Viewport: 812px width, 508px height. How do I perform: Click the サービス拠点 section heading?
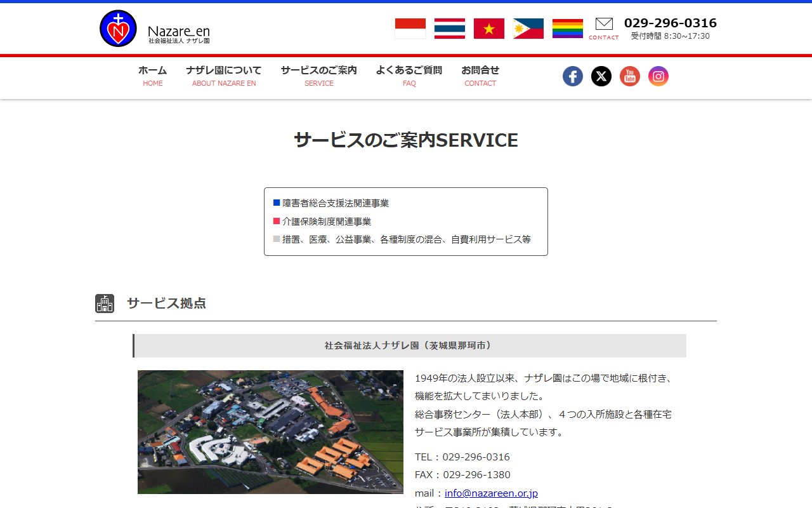pos(166,304)
